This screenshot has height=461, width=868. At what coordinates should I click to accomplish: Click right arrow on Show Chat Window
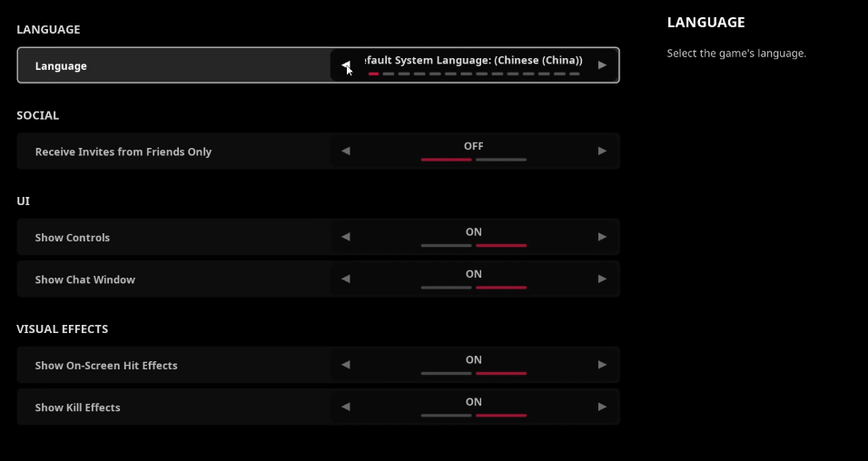602,280
